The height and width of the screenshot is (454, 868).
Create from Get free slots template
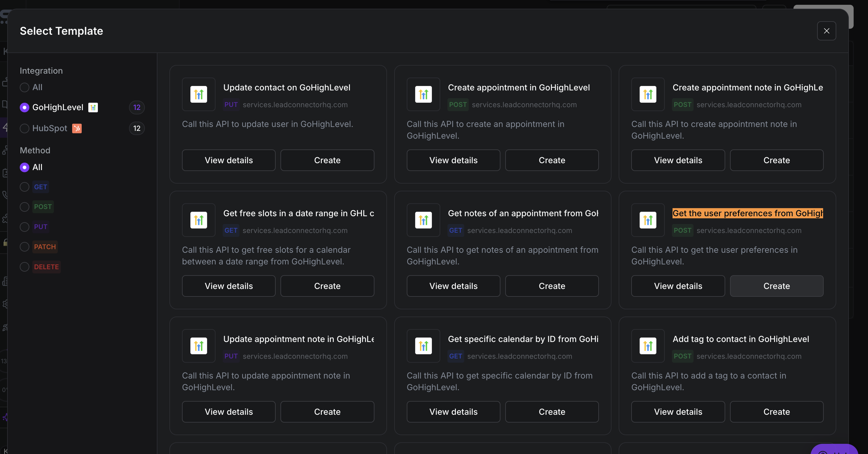[x=327, y=286]
